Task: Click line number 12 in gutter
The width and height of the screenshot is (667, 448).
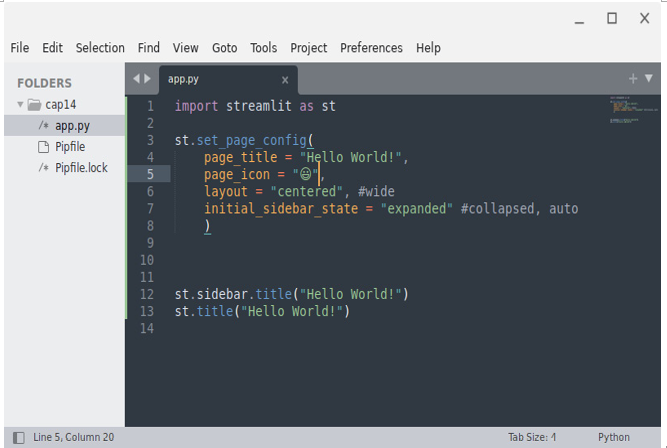Action: coord(147,294)
